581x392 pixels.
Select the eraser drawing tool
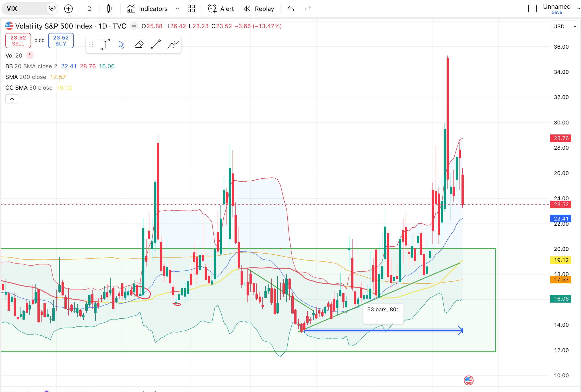[139, 45]
